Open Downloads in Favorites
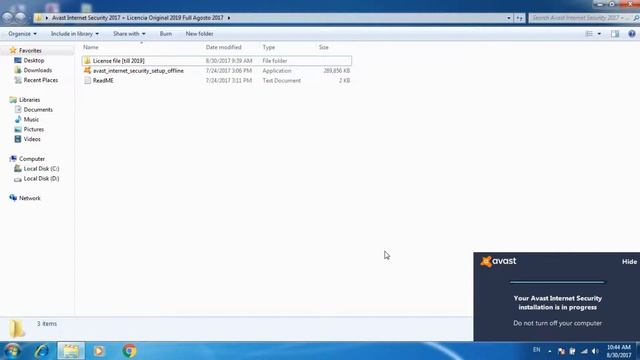The image size is (640, 360). (x=38, y=70)
